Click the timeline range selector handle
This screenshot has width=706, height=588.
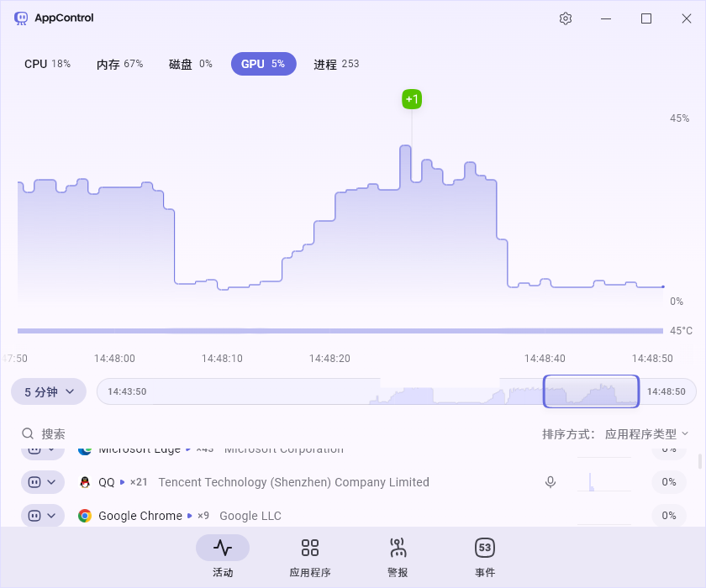(x=591, y=391)
